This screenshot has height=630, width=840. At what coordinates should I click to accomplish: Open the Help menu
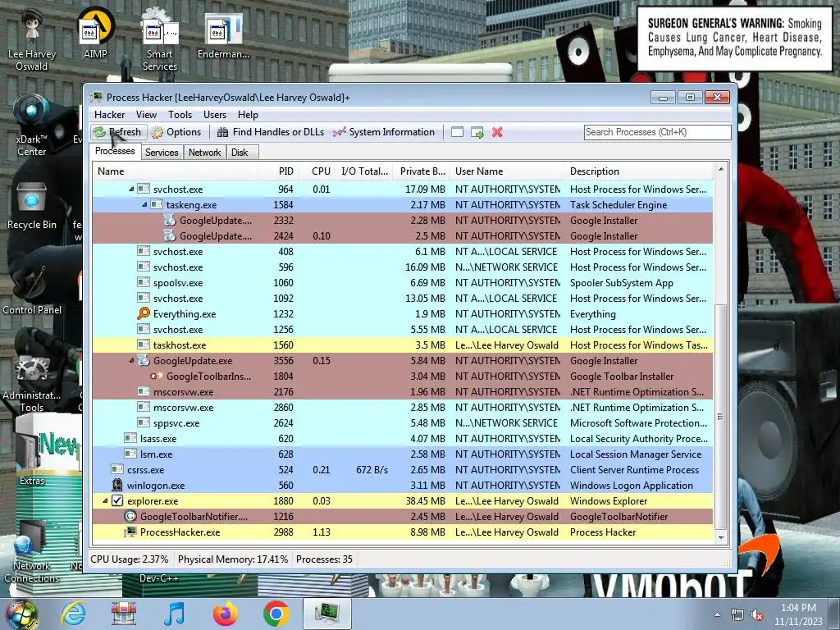tap(248, 115)
